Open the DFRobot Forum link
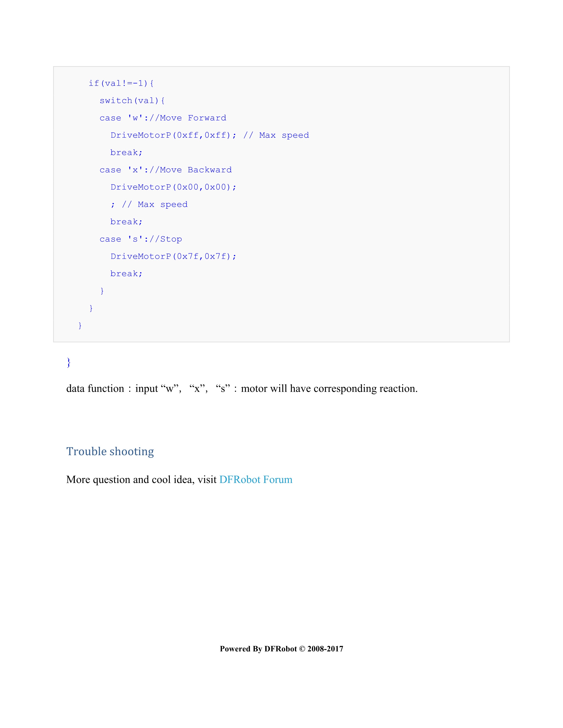The height and width of the screenshot is (728, 563). coord(256,479)
